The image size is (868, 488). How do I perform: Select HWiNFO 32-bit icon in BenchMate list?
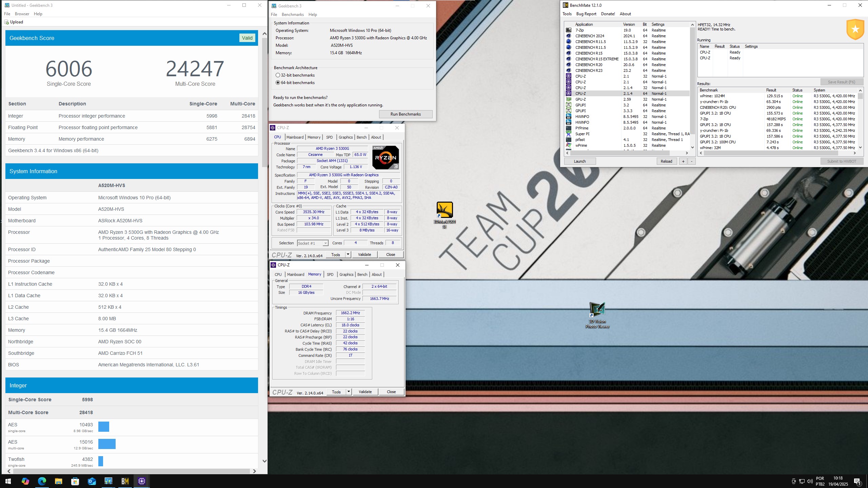click(x=569, y=117)
